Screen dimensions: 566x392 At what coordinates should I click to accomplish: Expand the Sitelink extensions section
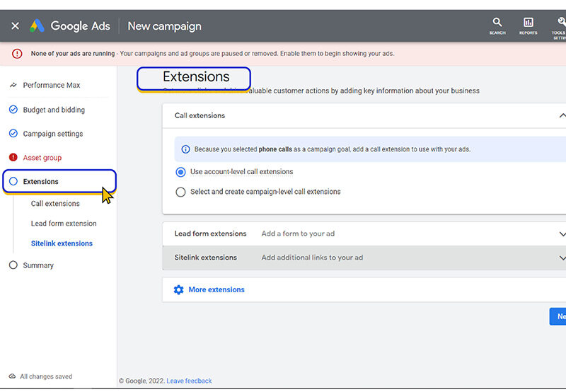[x=562, y=258]
